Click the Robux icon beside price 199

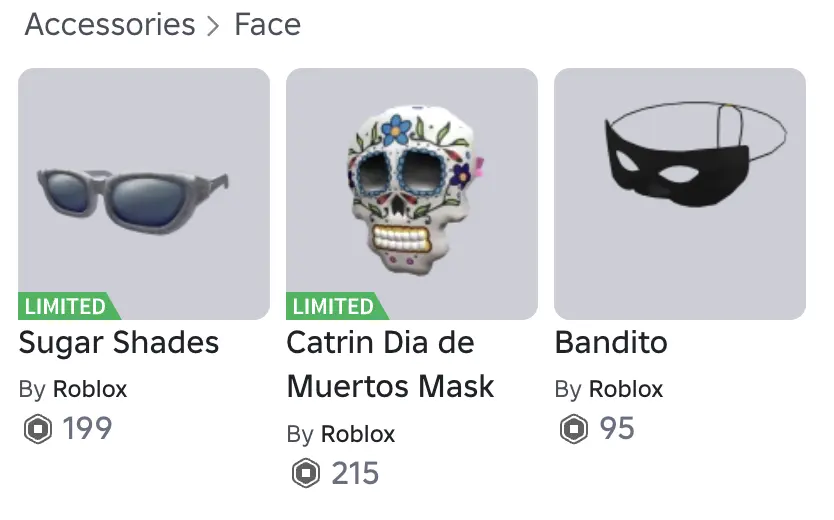pos(37,429)
